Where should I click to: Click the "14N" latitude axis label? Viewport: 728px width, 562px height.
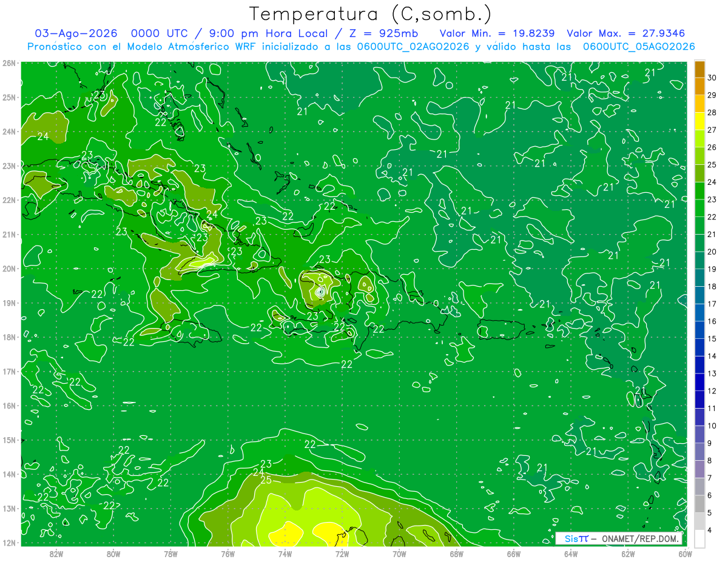click(9, 474)
